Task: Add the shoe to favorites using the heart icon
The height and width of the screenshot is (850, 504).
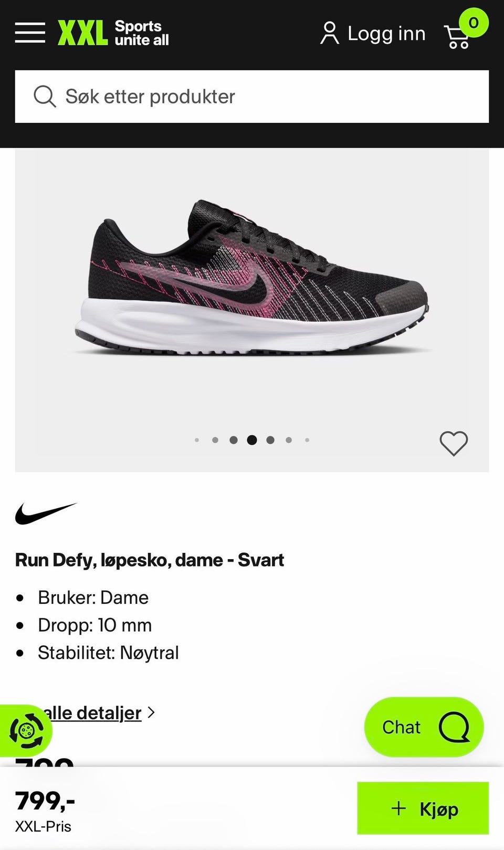Action: 454,444
